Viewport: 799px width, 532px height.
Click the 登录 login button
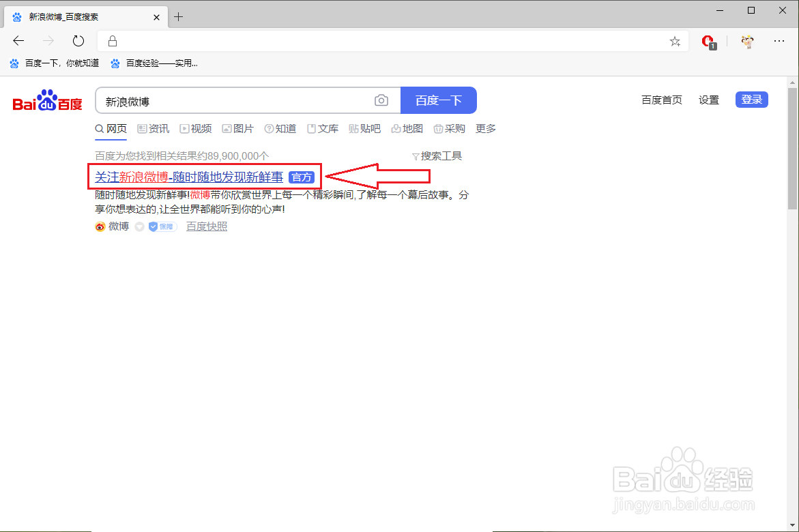tap(752, 100)
